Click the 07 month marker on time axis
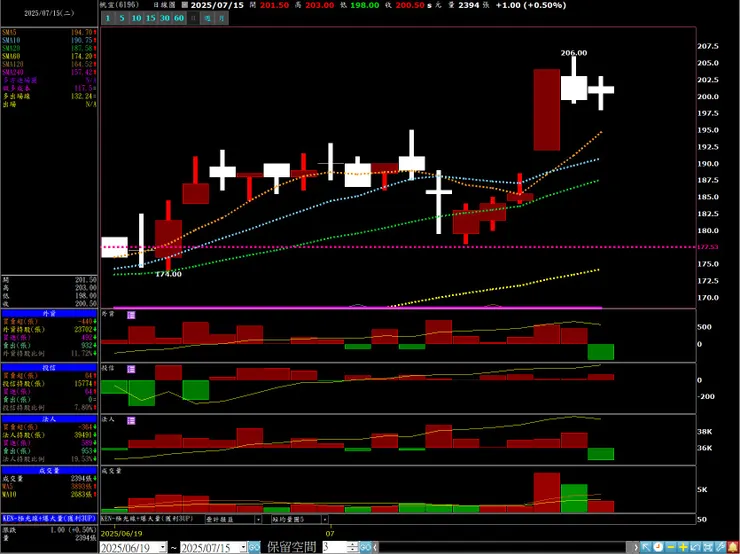Image resolution: width=740 pixels, height=554 pixels. 330,533
